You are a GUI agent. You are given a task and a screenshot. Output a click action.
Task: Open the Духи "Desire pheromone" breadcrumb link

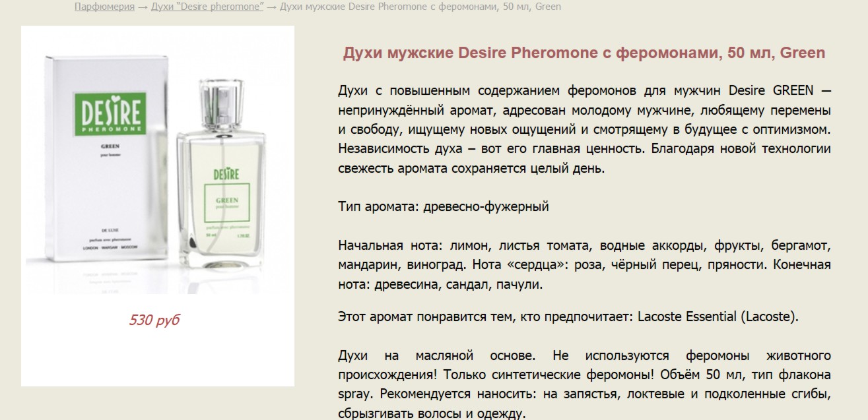click(207, 7)
